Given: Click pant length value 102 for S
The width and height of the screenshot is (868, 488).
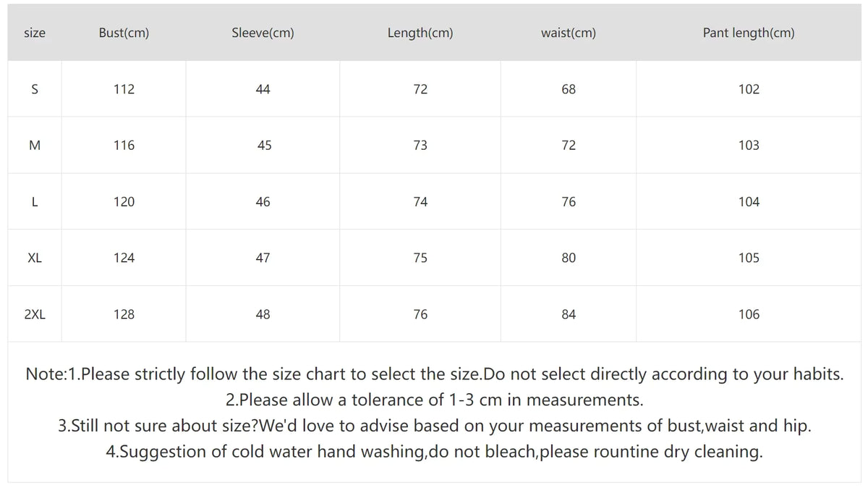Looking at the screenshot, I should click(749, 90).
